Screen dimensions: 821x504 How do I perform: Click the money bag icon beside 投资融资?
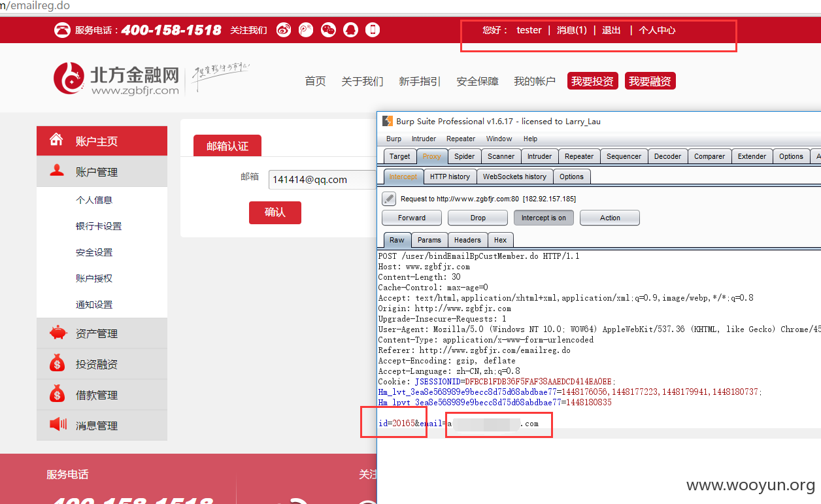(x=58, y=363)
